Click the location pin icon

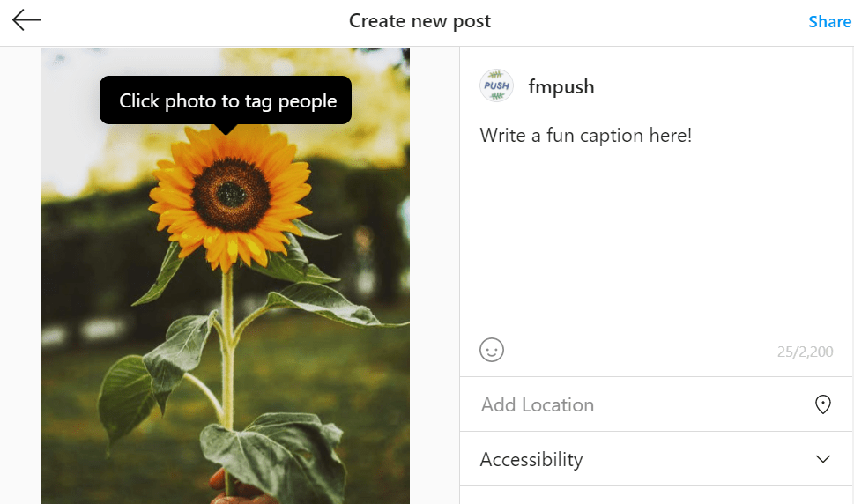click(822, 404)
